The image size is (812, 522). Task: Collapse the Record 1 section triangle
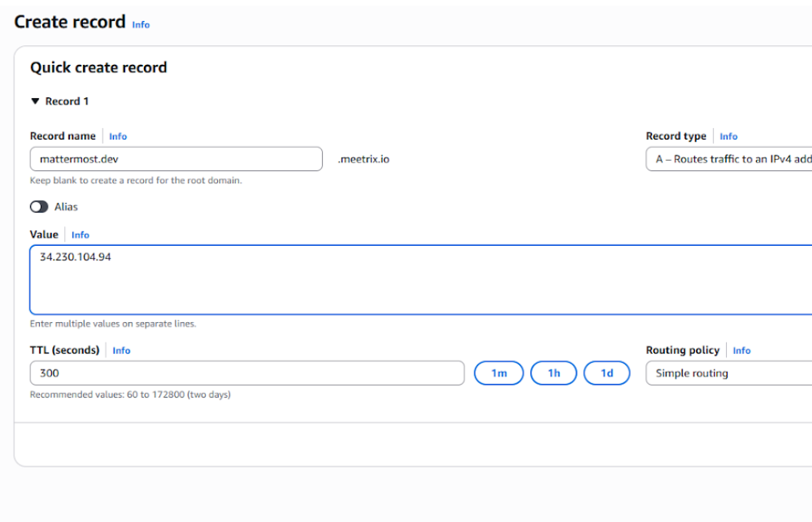pyautogui.click(x=35, y=101)
